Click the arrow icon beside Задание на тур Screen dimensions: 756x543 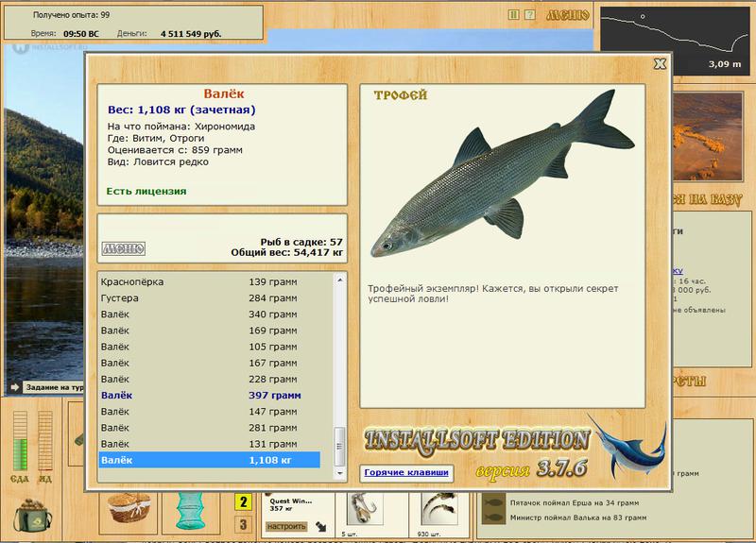(14, 387)
